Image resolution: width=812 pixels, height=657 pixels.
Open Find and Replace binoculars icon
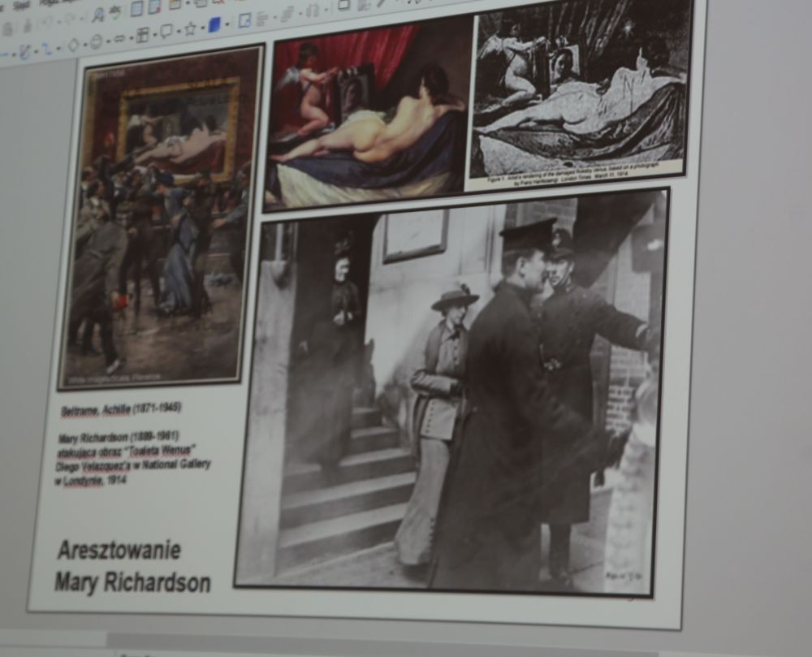[x=97, y=14]
